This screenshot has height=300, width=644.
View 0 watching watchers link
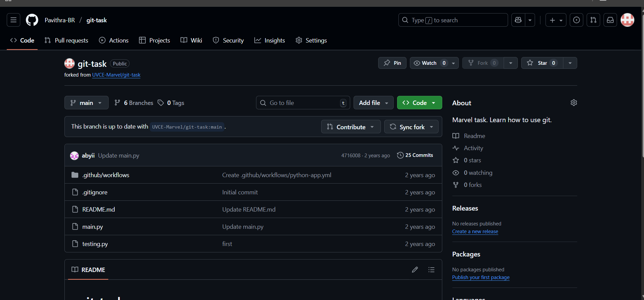[472, 173]
